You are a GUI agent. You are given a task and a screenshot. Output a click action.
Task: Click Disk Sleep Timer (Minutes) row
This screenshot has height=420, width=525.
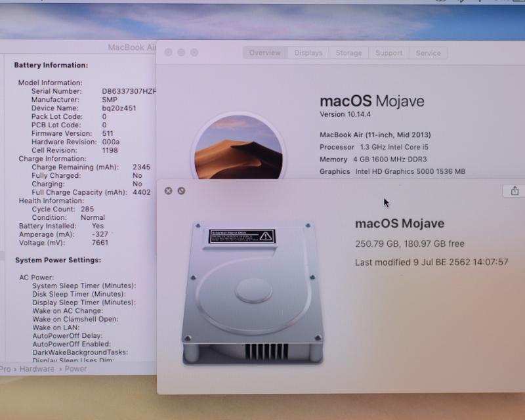click(x=79, y=294)
